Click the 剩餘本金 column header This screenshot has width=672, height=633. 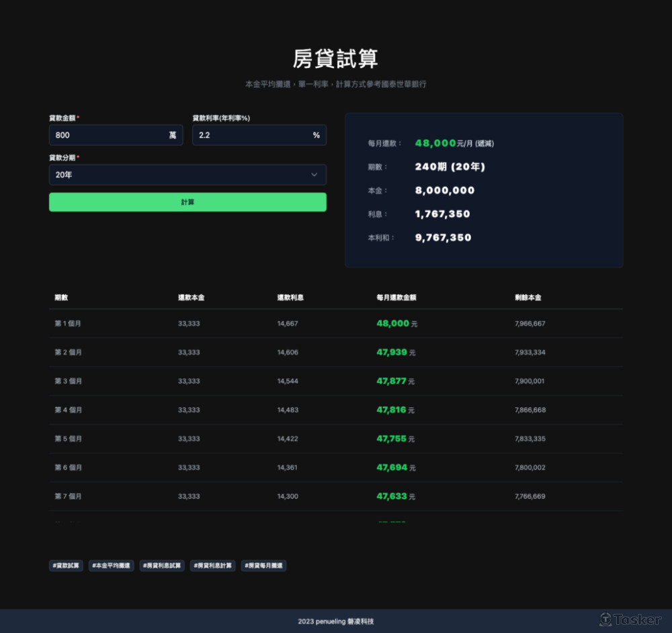pos(528,297)
